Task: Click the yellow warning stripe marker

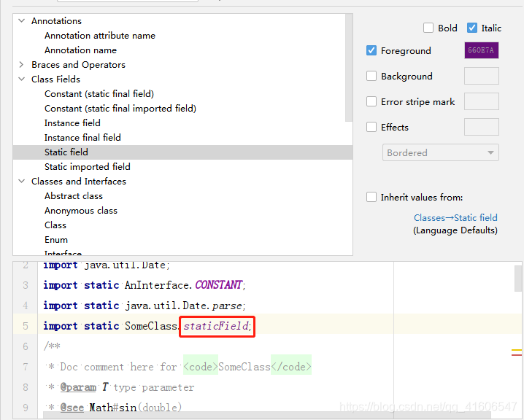Action: (517, 350)
